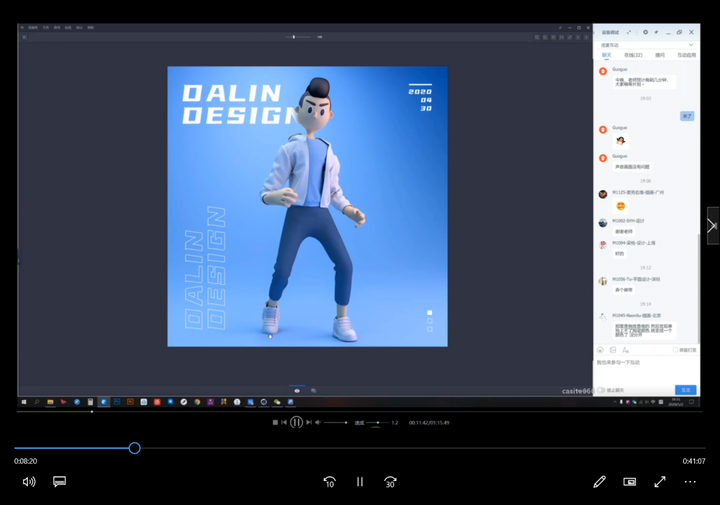Click the thin green recording progress bar
The height and width of the screenshot is (505, 720).
[360, 412]
